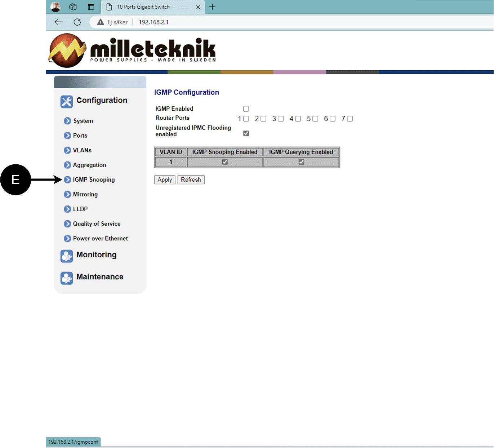Uncheck IGMP Snooping Enabled for VLAN 1
This screenshot has height=448, width=494.
click(225, 162)
